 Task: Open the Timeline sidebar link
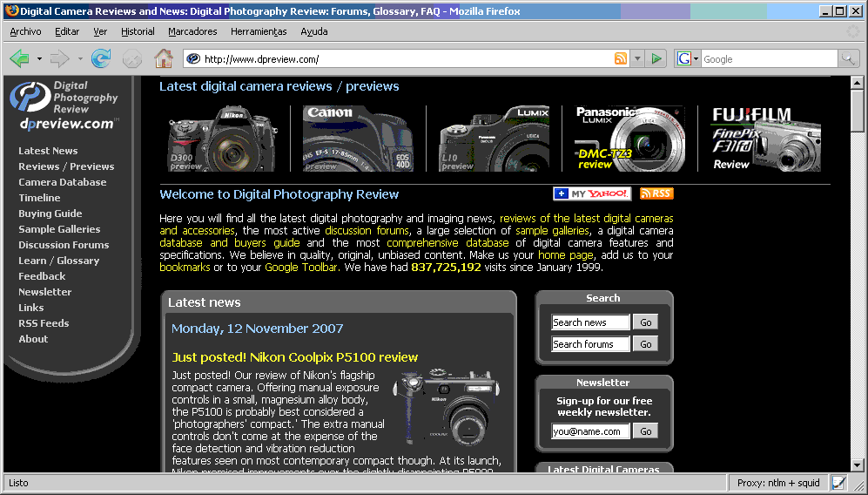[39, 197]
